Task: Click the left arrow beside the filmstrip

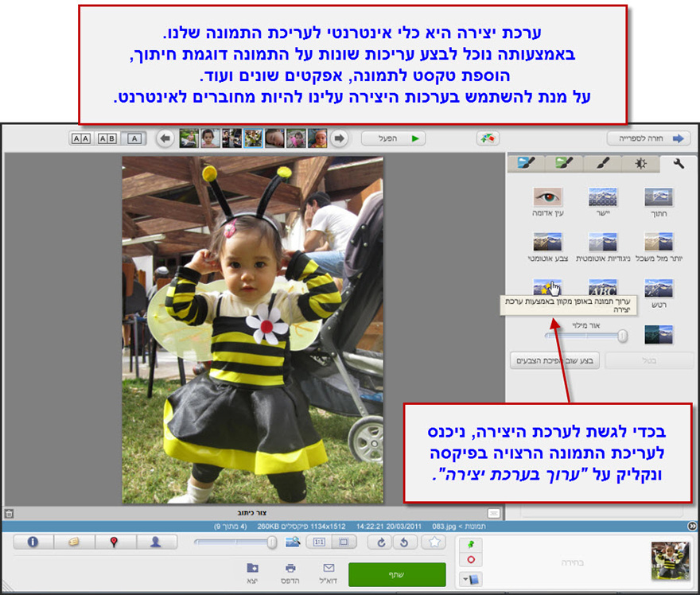Action: (165, 138)
